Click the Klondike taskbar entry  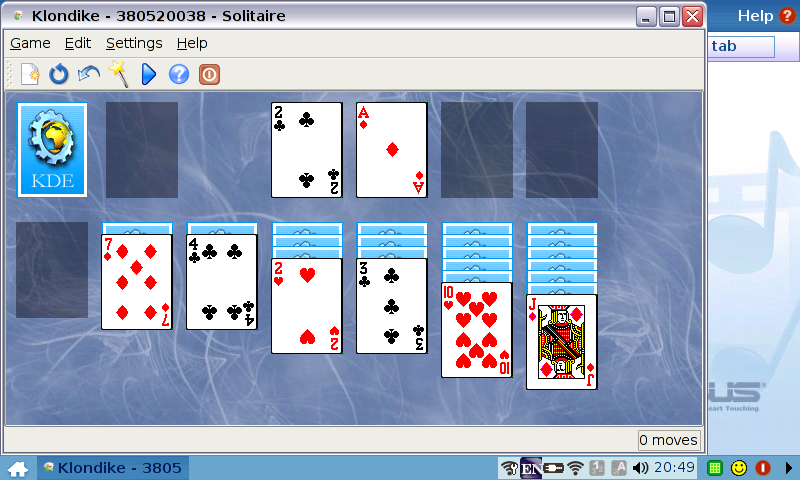[113, 468]
